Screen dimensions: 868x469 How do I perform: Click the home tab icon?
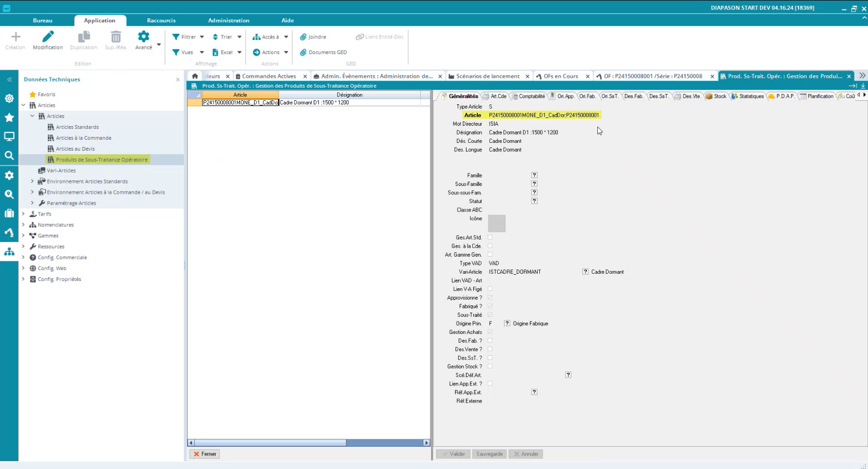coord(195,76)
